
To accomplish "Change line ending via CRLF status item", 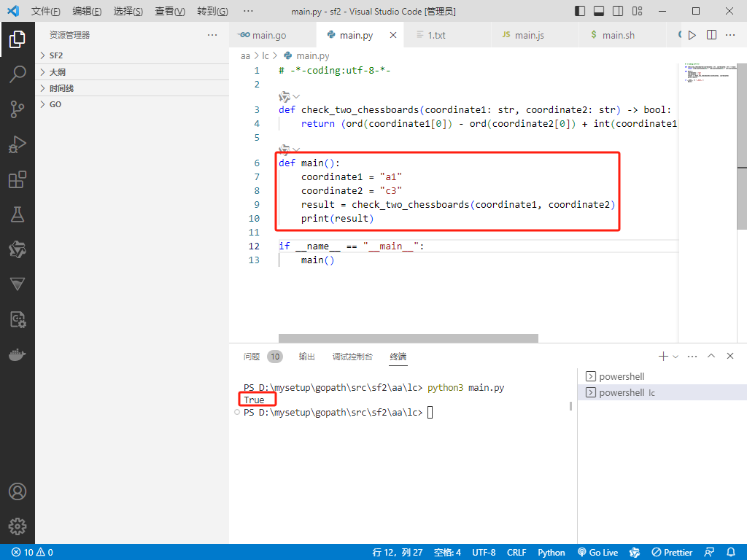I will point(516,553).
